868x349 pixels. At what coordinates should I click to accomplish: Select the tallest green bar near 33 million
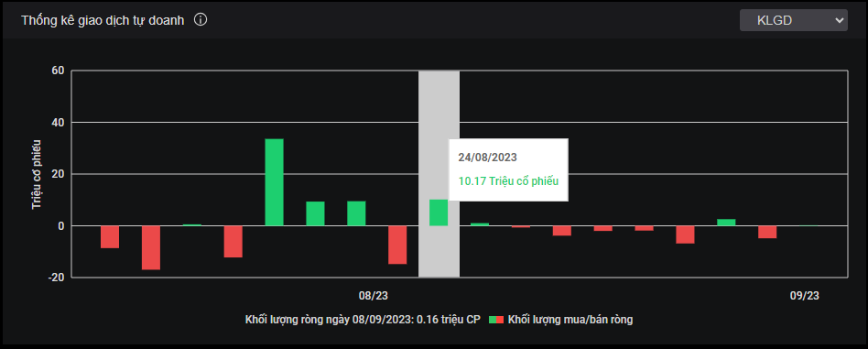pyautogui.click(x=274, y=182)
